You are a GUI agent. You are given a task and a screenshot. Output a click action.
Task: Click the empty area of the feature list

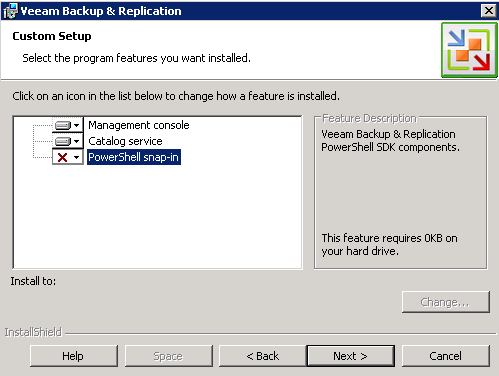pyautogui.click(x=157, y=217)
